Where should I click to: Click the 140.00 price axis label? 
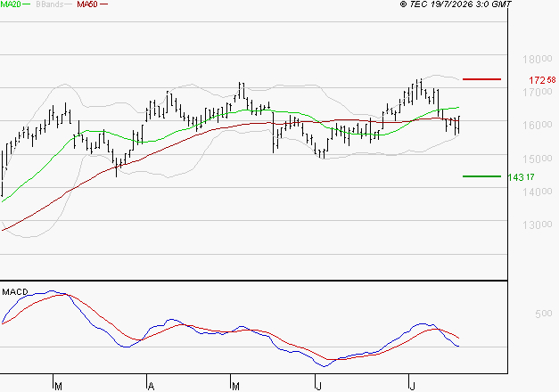click(538, 192)
